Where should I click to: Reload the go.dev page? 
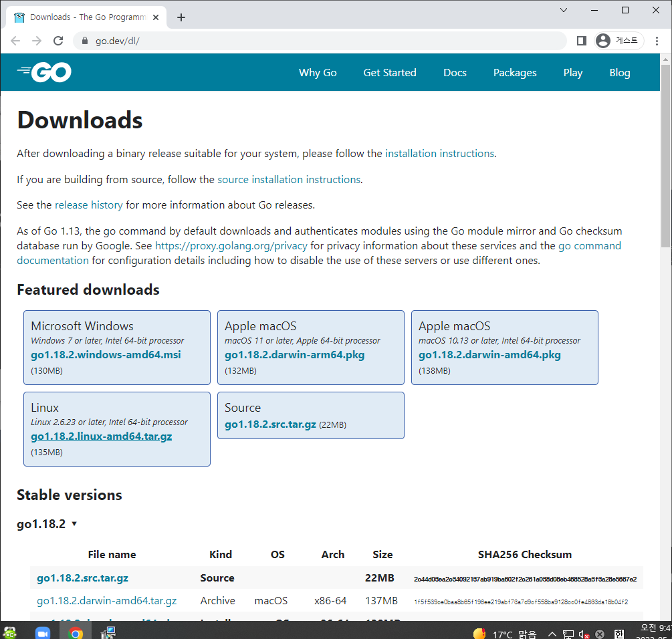point(58,41)
